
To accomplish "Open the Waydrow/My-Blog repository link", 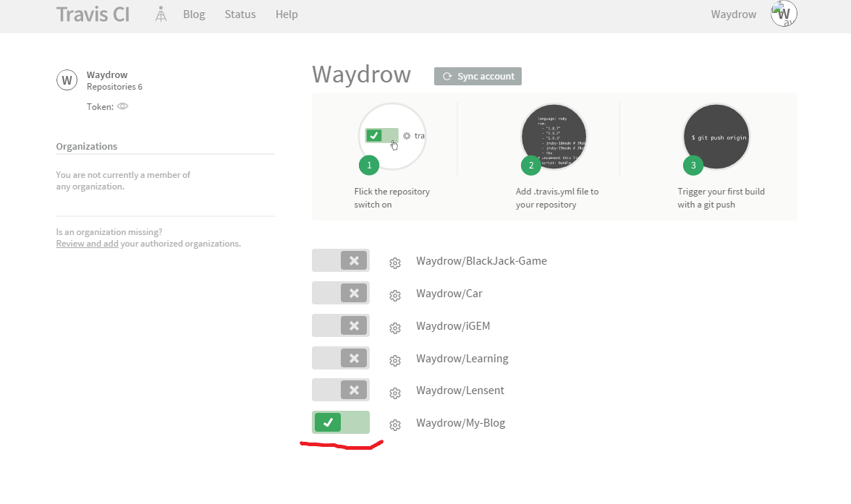I will [461, 423].
